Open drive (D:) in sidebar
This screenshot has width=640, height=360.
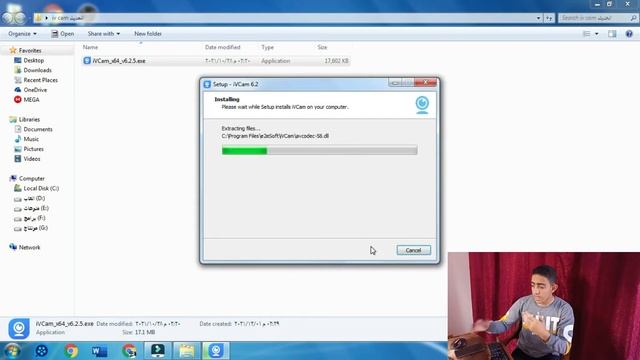coord(34,198)
